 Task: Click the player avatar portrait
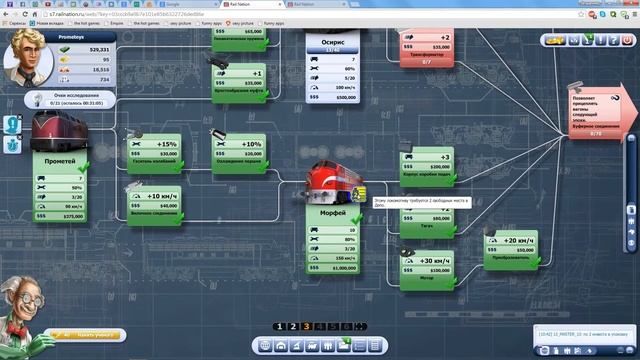[x=28, y=58]
